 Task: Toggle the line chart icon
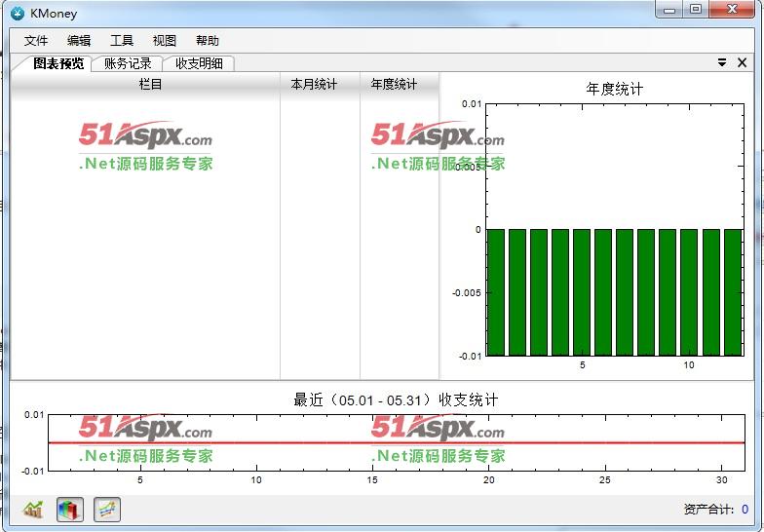coord(107,510)
